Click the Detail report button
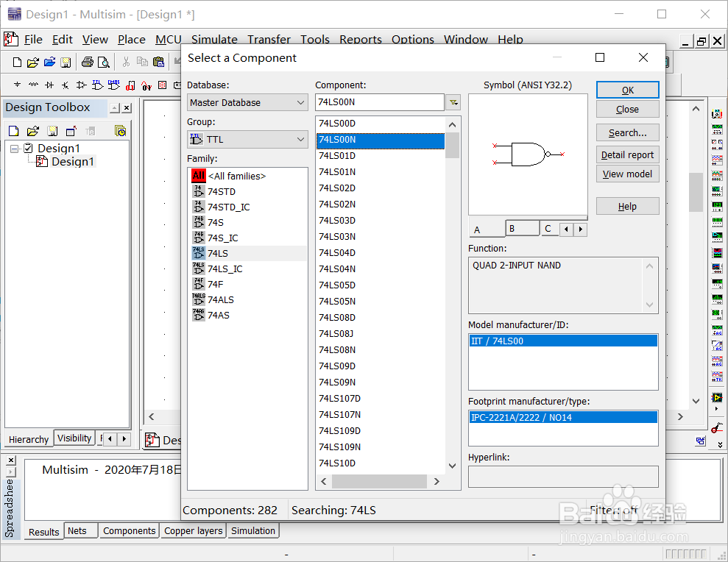 coord(627,155)
